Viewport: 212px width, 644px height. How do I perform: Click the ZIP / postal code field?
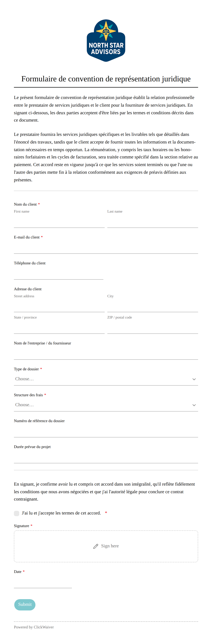pyautogui.click(x=153, y=327)
